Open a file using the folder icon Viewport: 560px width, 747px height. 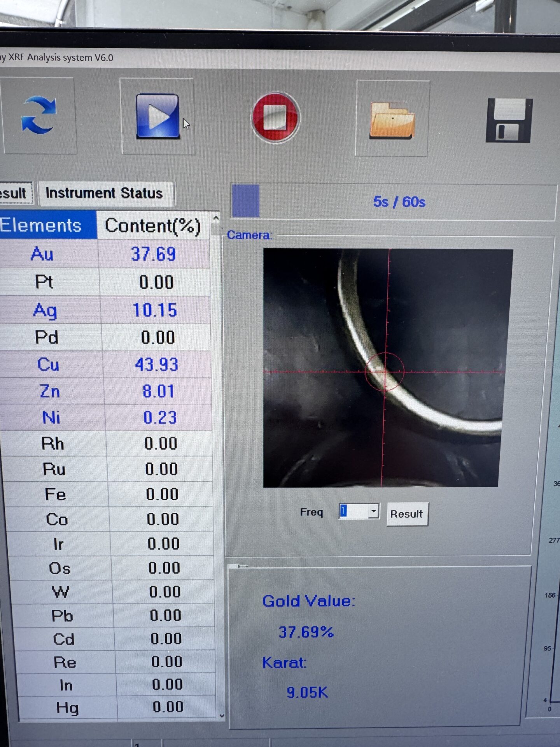[392, 120]
